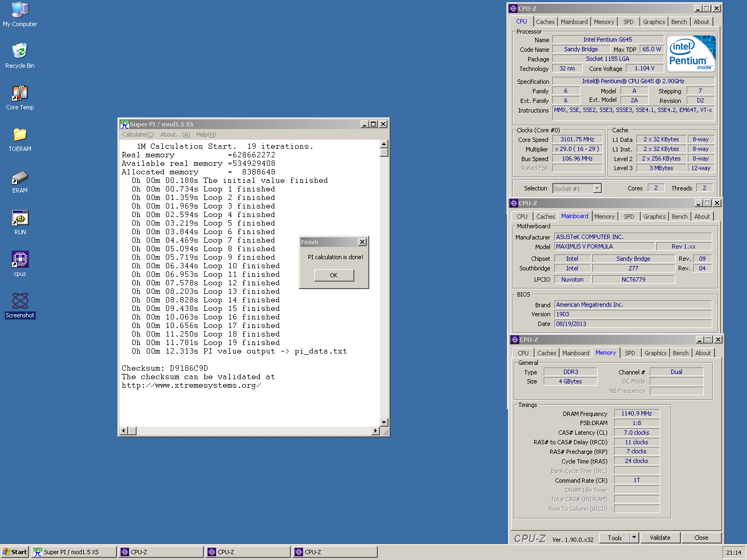The image size is (747, 560).
Task: Select Memory tab in middle CPU-Z window
Action: coord(605,217)
